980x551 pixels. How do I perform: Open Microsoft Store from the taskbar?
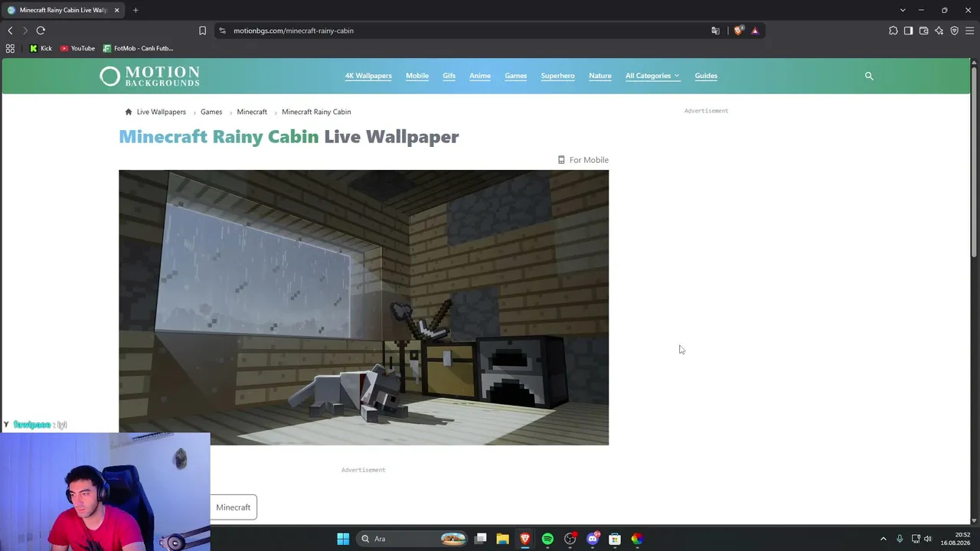click(x=615, y=539)
